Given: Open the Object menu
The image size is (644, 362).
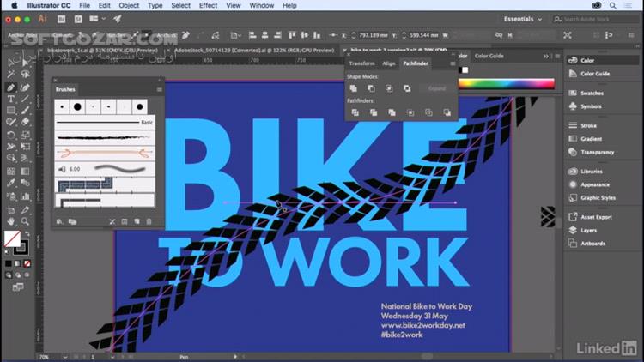Looking at the screenshot, I should click(129, 5).
